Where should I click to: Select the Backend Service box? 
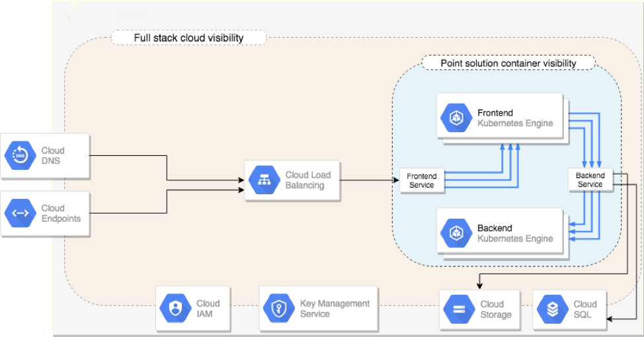tap(590, 180)
